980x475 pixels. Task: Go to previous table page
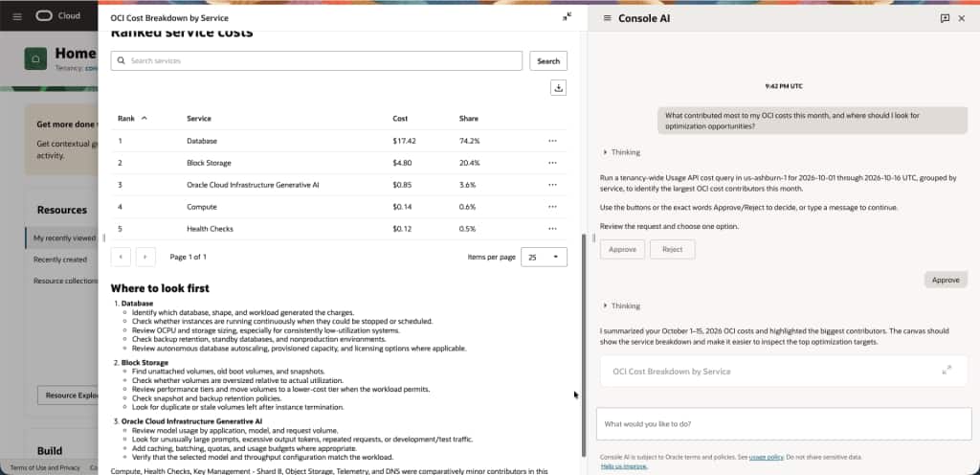tap(121, 257)
